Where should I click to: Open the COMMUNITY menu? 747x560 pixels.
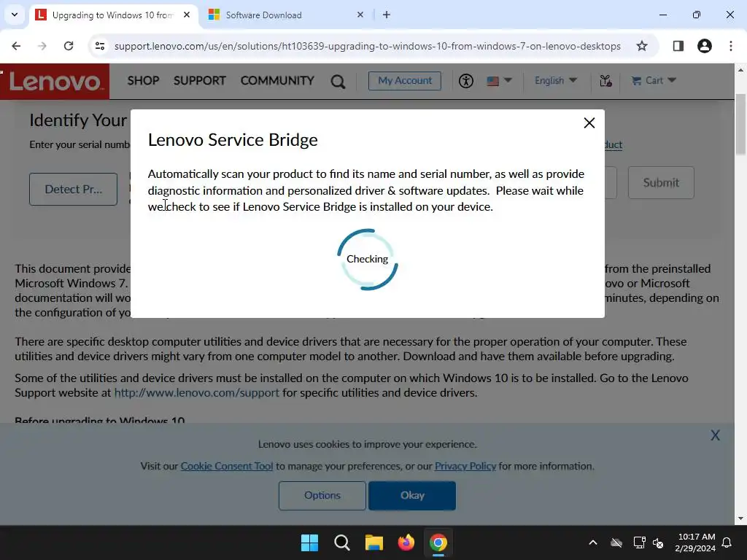(277, 80)
